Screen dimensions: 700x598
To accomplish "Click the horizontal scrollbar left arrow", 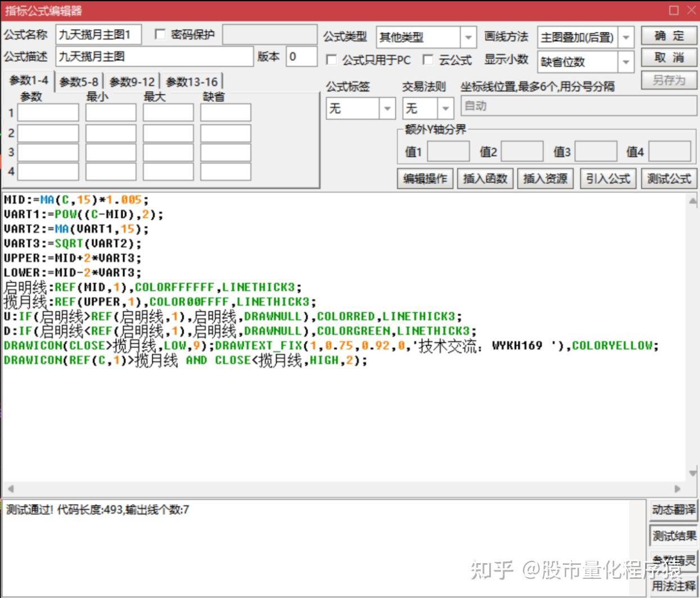I will [x=10, y=488].
